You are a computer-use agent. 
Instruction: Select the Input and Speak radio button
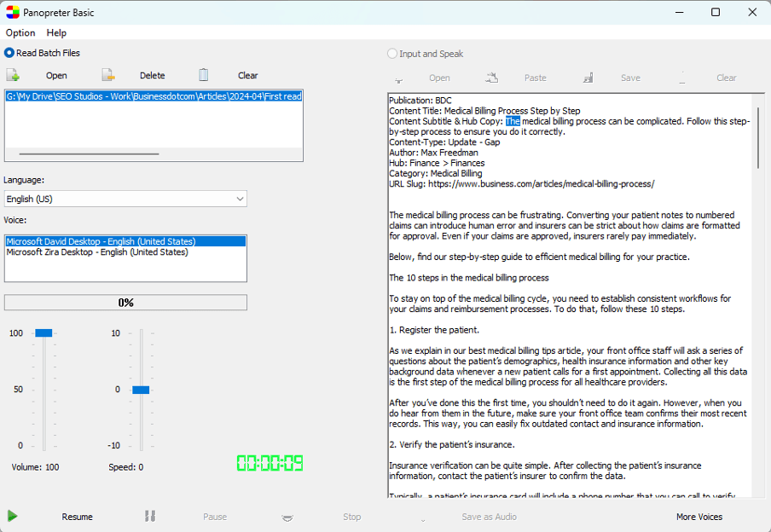click(x=391, y=53)
